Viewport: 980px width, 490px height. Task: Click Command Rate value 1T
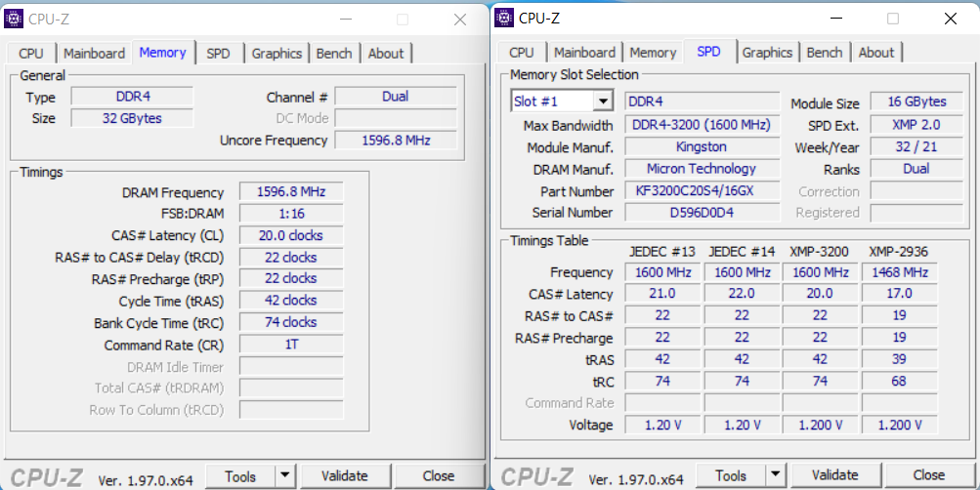[x=291, y=344]
